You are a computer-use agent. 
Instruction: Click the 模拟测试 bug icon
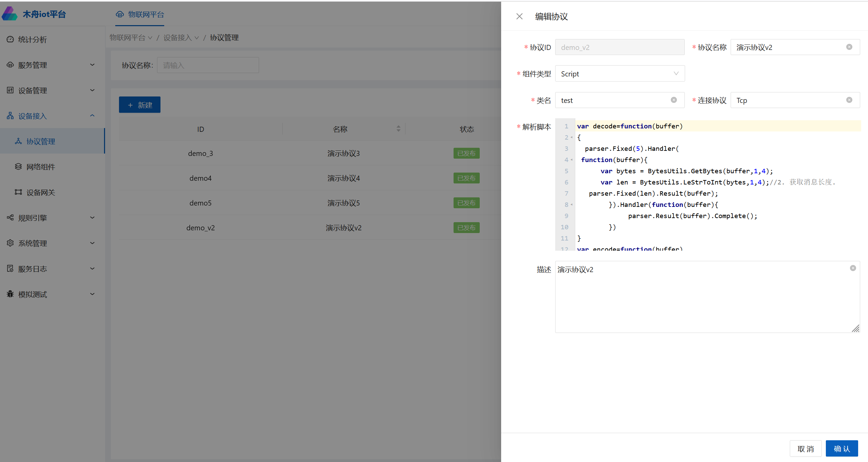pos(10,294)
